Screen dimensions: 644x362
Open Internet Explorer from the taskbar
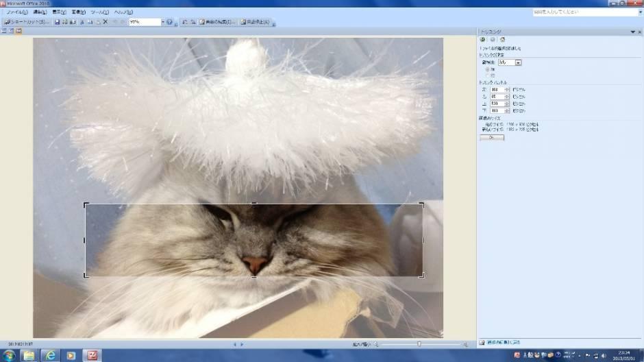click(x=50, y=355)
